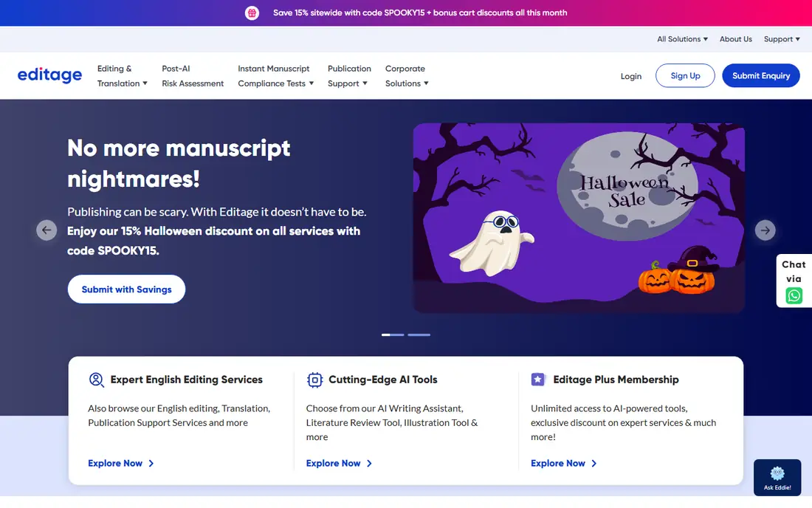Explore Now under Expert English Editing Services
812x508 pixels.
coord(121,464)
